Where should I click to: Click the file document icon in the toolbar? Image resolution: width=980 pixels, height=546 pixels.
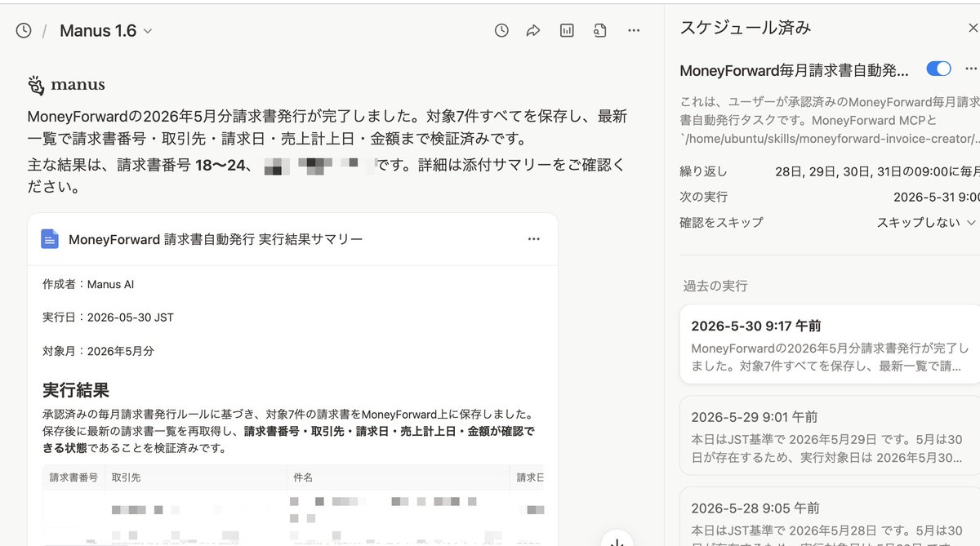click(x=600, y=31)
